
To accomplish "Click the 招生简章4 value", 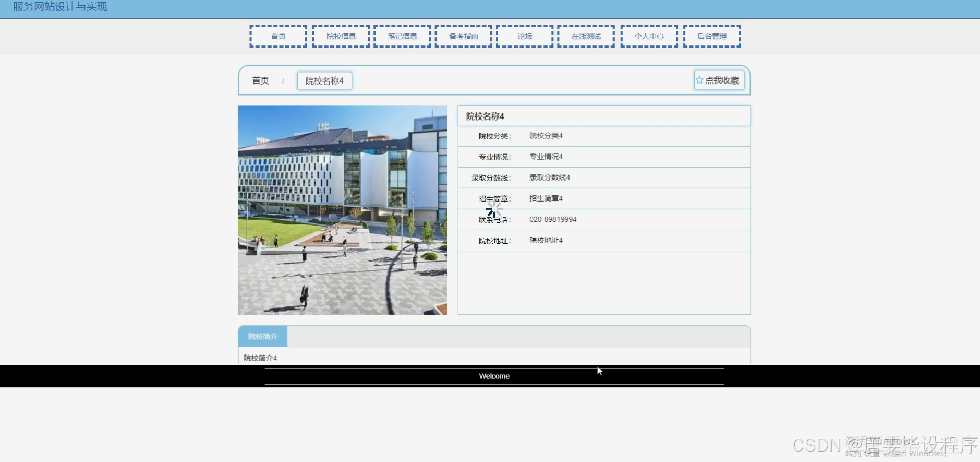I will (x=546, y=198).
